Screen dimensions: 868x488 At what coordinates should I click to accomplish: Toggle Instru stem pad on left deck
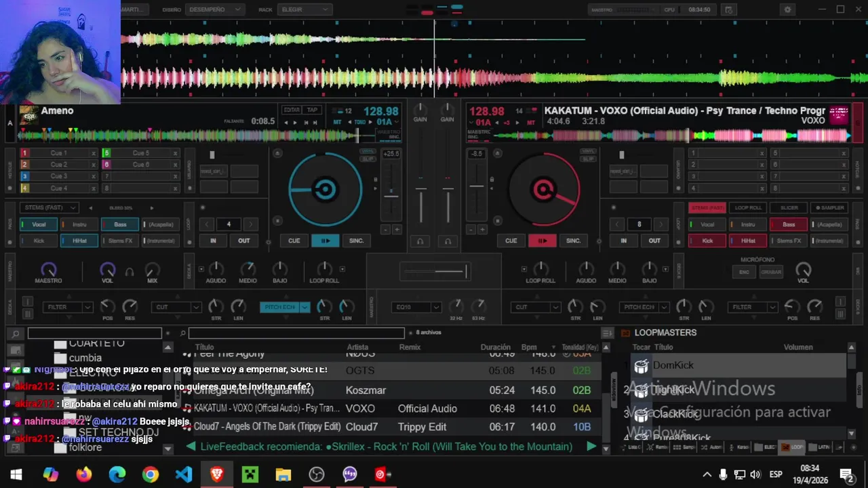click(79, 224)
